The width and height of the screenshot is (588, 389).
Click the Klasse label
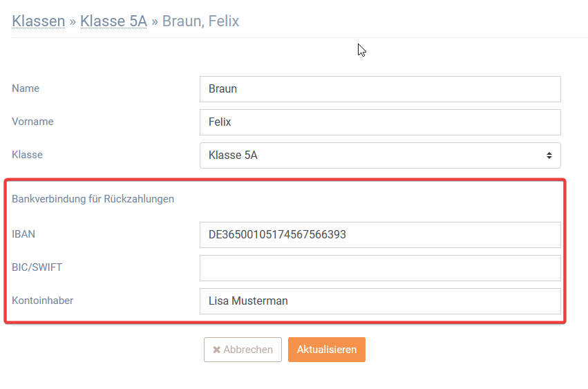[x=28, y=155]
